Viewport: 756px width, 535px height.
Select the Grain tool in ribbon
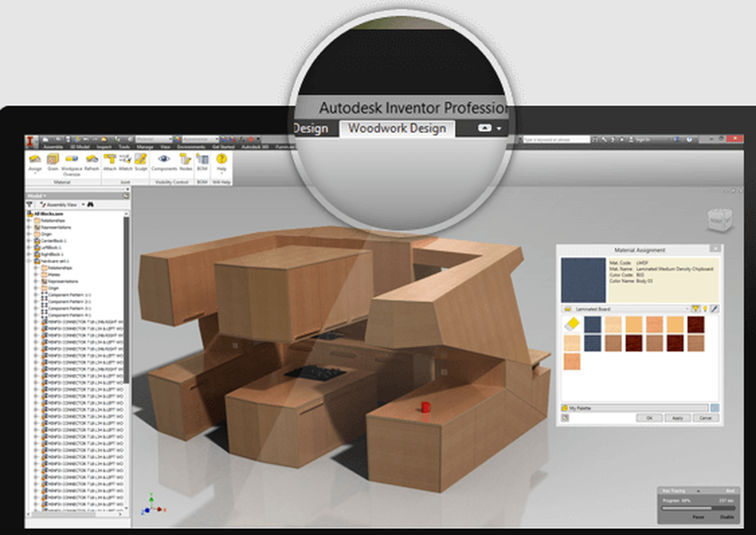[53, 162]
